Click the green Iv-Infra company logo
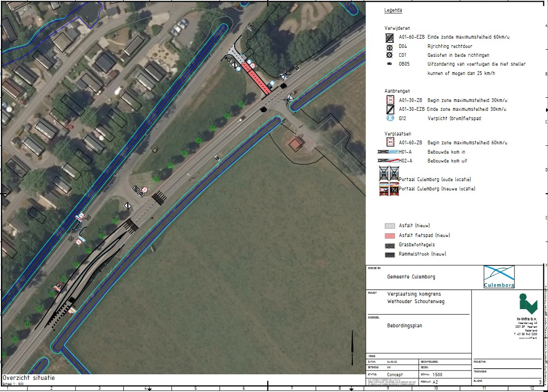548x392 pixels. click(x=528, y=304)
